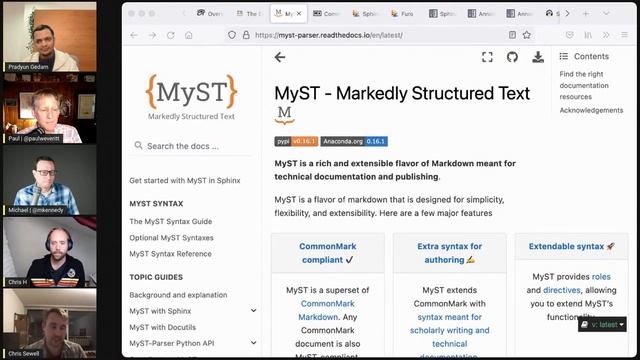Open a new browser tab with plus

click(x=586, y=13)
